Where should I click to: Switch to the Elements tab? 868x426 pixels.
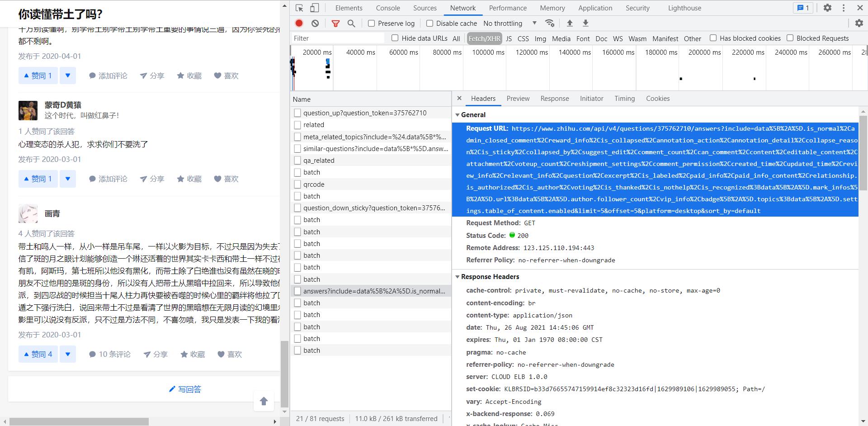pyautogui.click(x=349, y=8)
